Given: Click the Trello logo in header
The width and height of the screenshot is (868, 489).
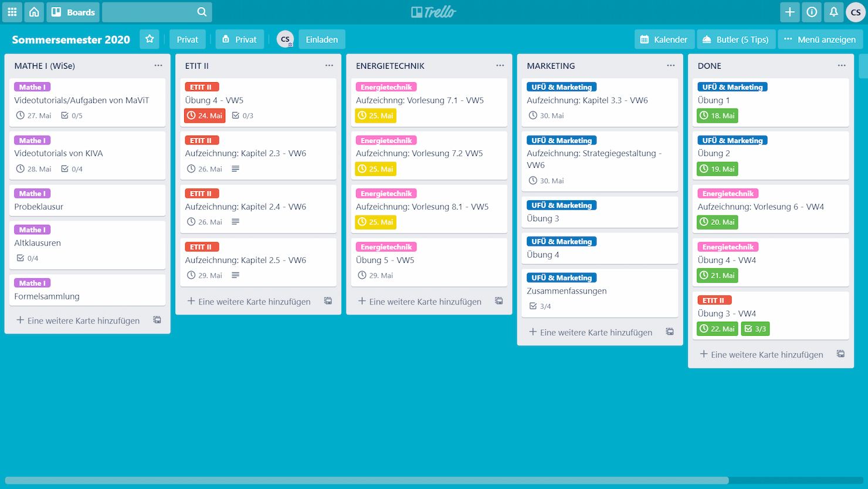Looking at the screenshot, I should pos(433,12).
